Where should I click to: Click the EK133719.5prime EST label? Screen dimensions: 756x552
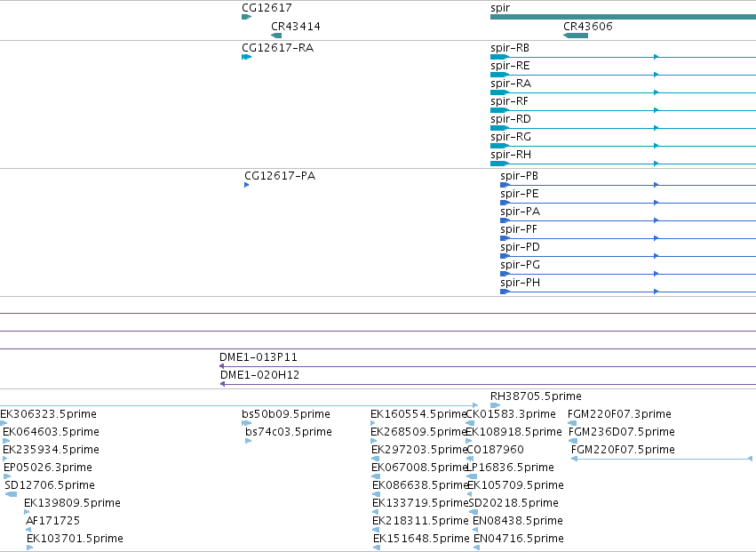(420, 503)
